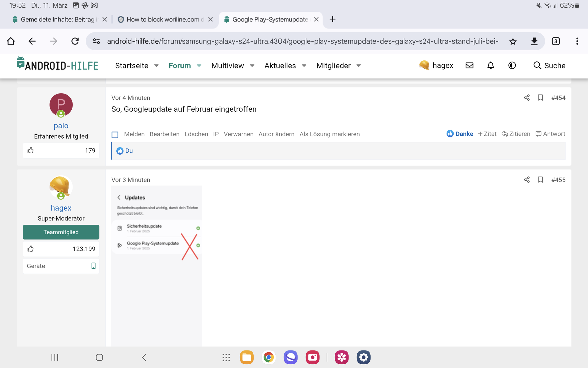Image resolution: width=588 pixels, height=368 pixels.
Task: Open the notifications bell icon
Action: 491,65
